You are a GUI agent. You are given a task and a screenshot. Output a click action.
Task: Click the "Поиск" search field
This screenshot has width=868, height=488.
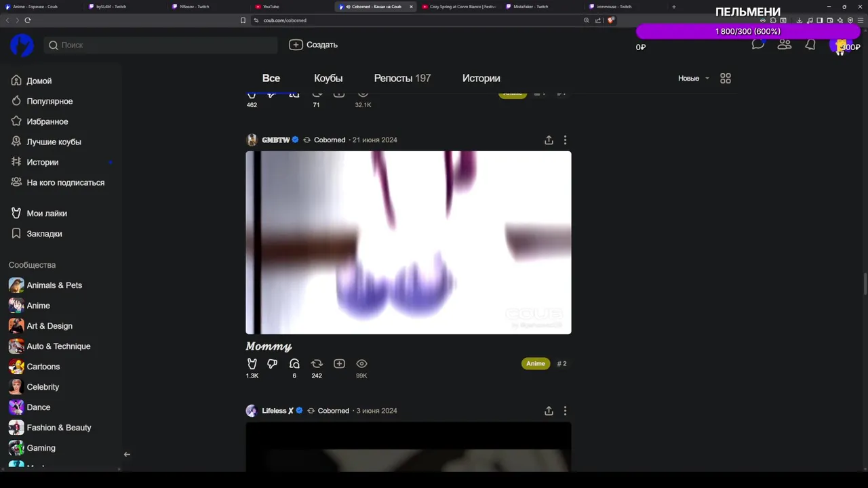point(161,45)
